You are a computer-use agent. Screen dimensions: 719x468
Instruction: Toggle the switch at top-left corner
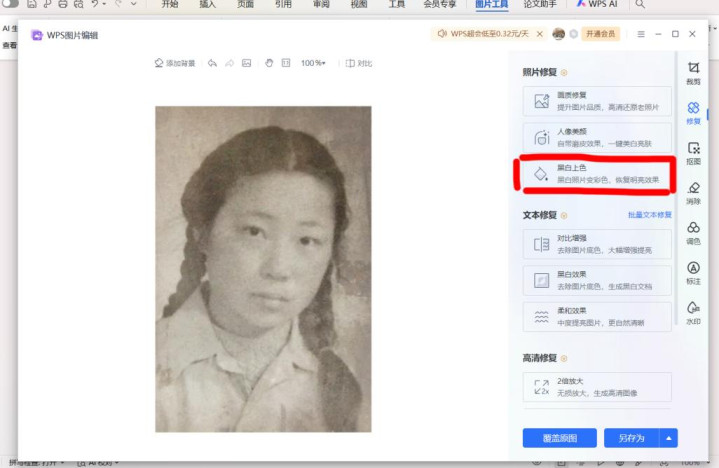coord(10,4)
